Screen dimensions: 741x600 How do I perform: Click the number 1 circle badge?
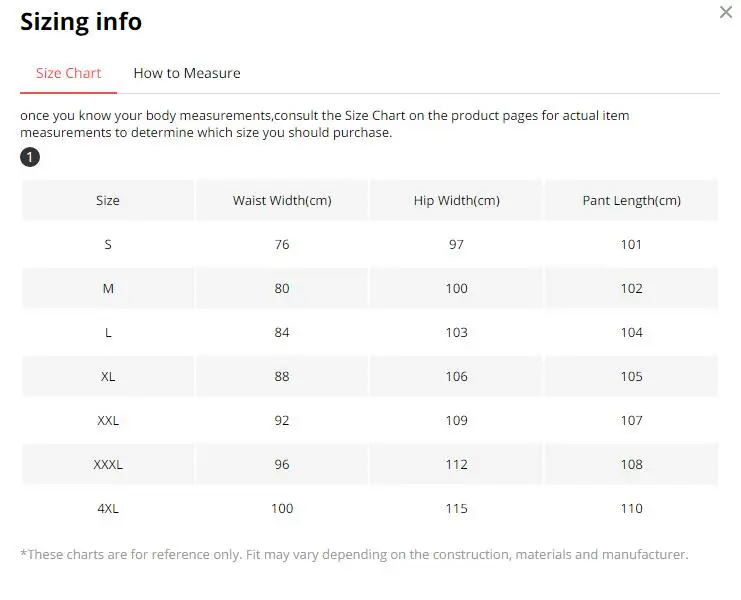[30, 157]
